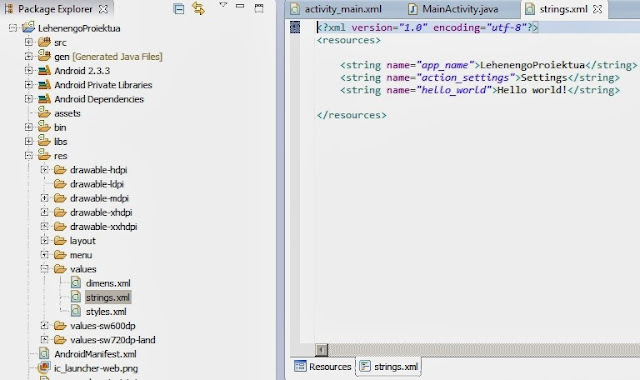Viewport: 640px width, 380px height.
Task: Expand the drawable-mdpi folder
Action: point(44,198)
